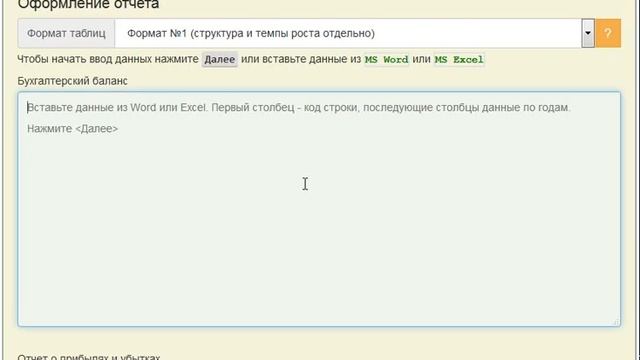
Task: Click the Формат таблиц label
Action: pos(66,33)
